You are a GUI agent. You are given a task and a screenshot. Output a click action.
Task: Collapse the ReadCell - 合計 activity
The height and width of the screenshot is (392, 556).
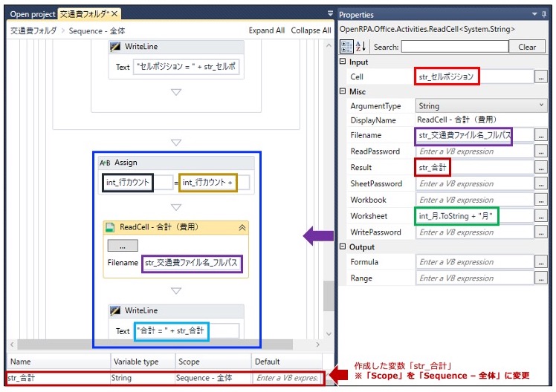(x=242, y=228)
